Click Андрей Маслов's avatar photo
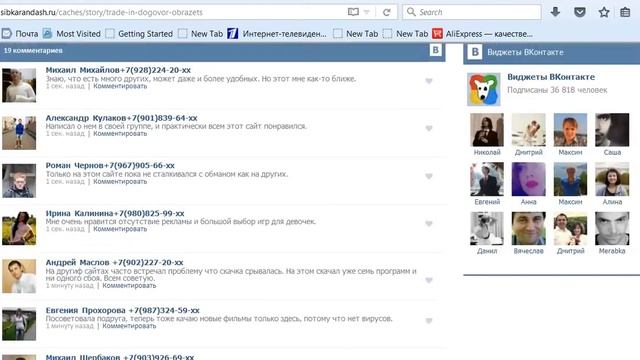The image size is (640, 360). click(x=19, y=276)
